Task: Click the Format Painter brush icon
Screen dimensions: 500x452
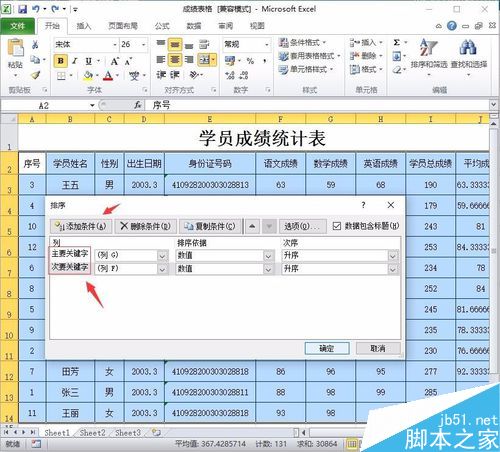Action: coord(35,75)
